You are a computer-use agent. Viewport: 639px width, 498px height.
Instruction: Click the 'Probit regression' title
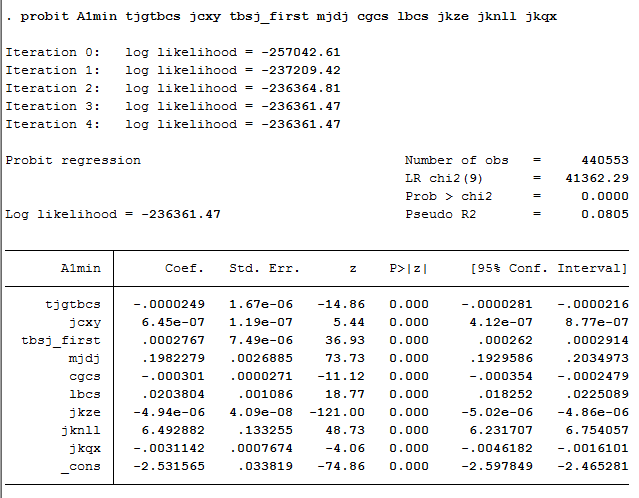[x=73, y=160]
